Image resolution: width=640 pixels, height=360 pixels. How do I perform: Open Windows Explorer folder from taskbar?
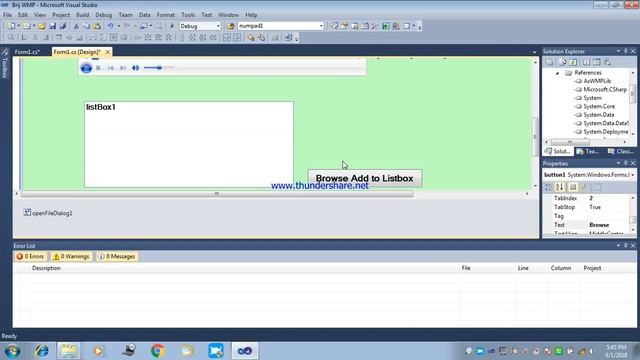[69, 351]
